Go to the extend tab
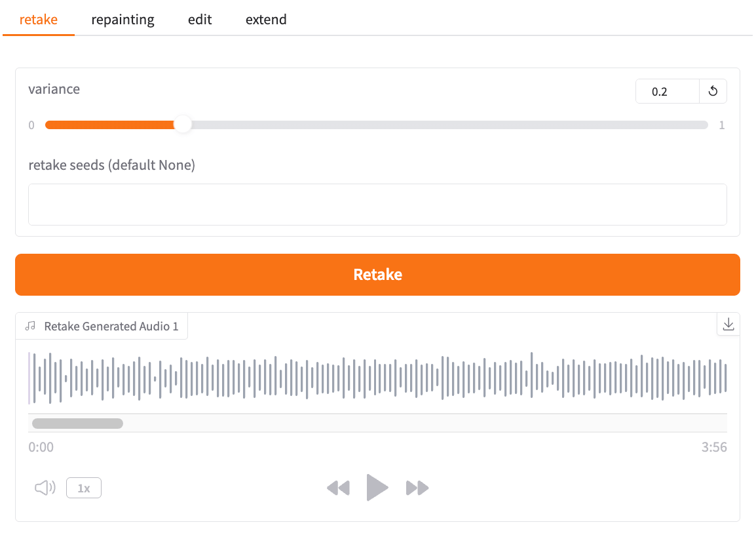Image resolution: width=756 pixels, height=535 pixels. (x=266, y=20)
